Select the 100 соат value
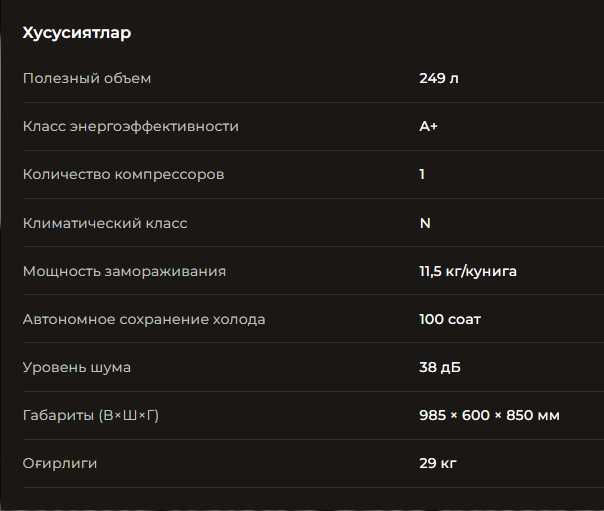Screen dimensions: 604x511 point(450,320)
